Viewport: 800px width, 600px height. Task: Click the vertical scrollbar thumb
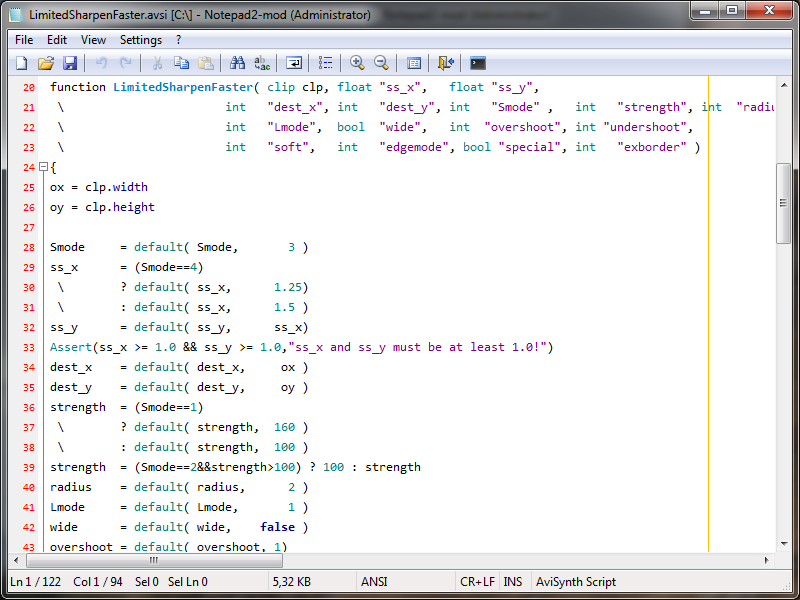783,203
